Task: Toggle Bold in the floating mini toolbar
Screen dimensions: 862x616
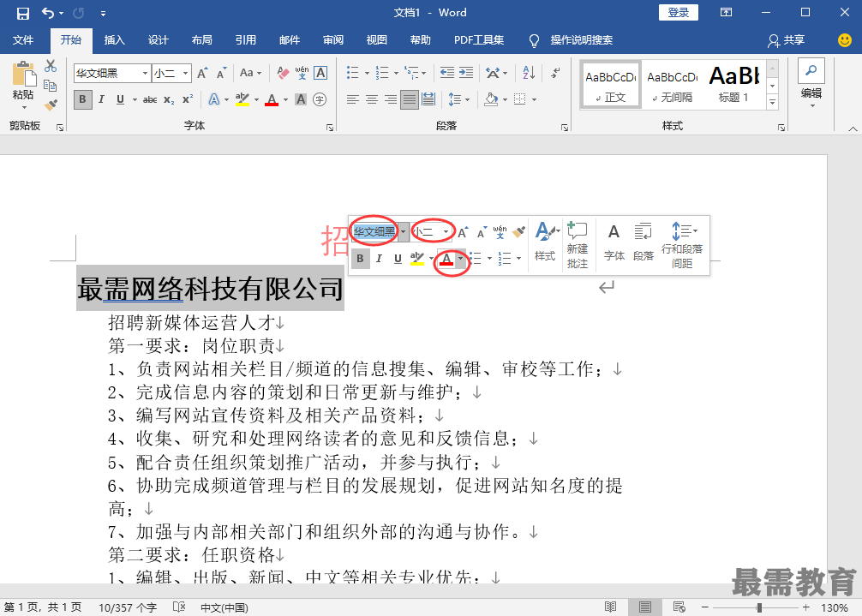Action: point(360,258)
